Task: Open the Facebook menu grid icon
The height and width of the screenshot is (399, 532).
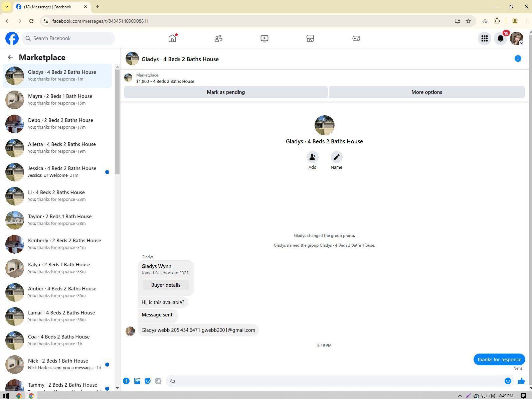Action: [485, 38]
